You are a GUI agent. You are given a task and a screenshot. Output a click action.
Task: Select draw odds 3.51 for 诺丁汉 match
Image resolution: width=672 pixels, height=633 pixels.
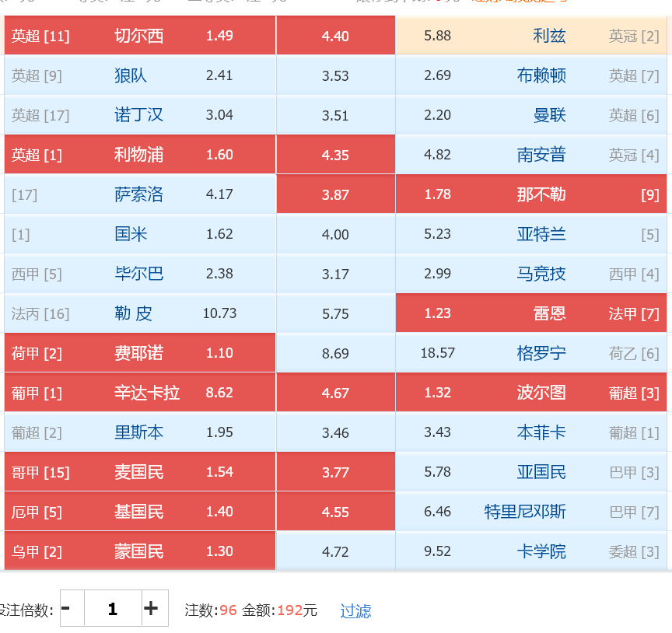pyautogui.click(x=335, y=115)
